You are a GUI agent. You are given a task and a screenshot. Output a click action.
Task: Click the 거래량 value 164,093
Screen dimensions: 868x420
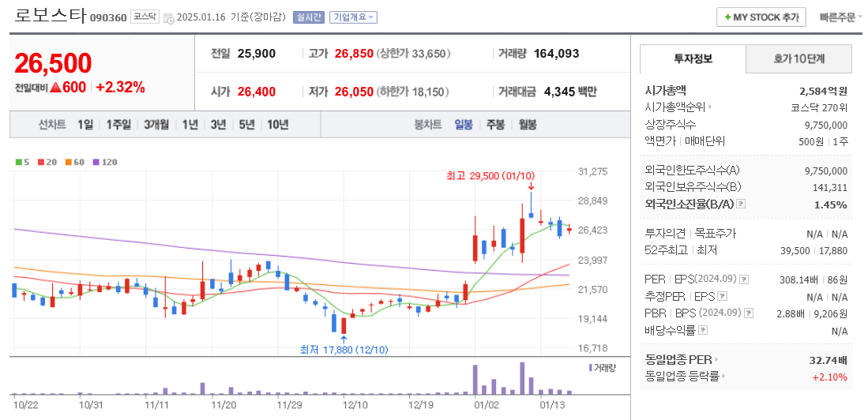tap(556, 54)
